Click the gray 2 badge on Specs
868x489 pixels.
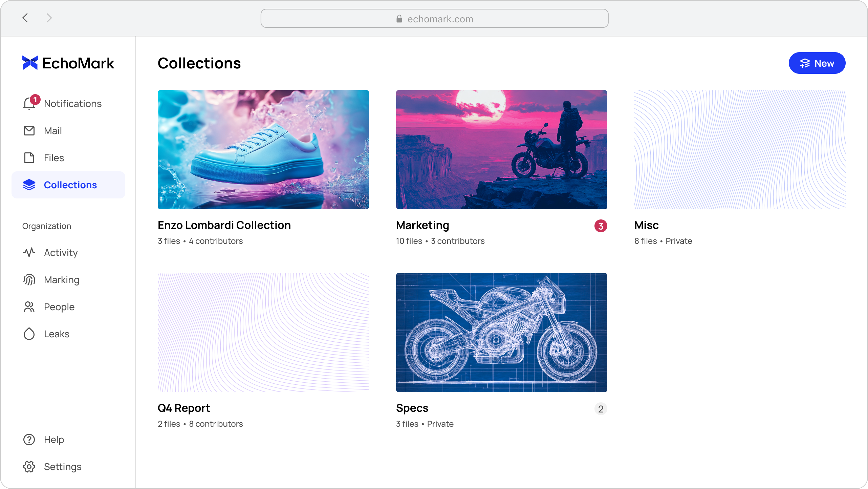(x=601, y=409)
